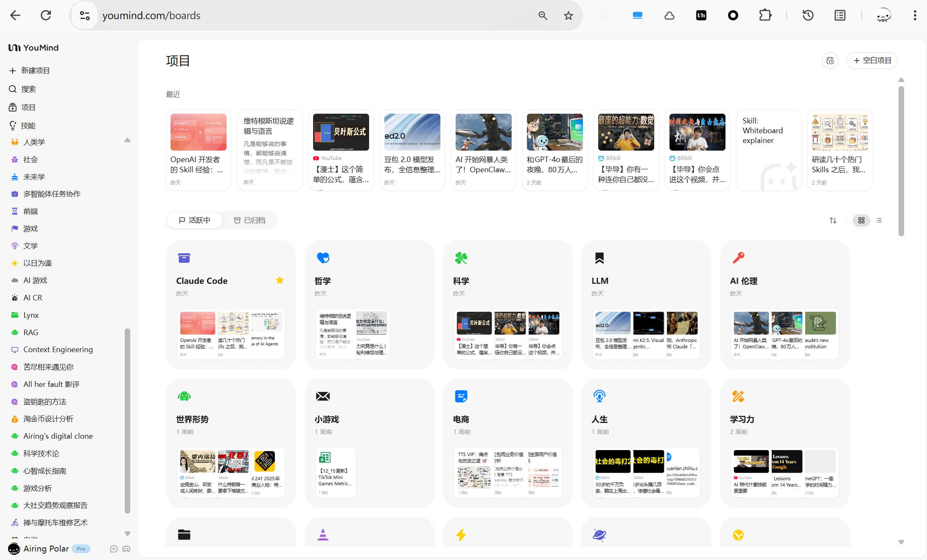This screenshot has height=560, width=927.
Task: Open 技能 lightbulb sidebar item
Action: (x=28, y=126)
